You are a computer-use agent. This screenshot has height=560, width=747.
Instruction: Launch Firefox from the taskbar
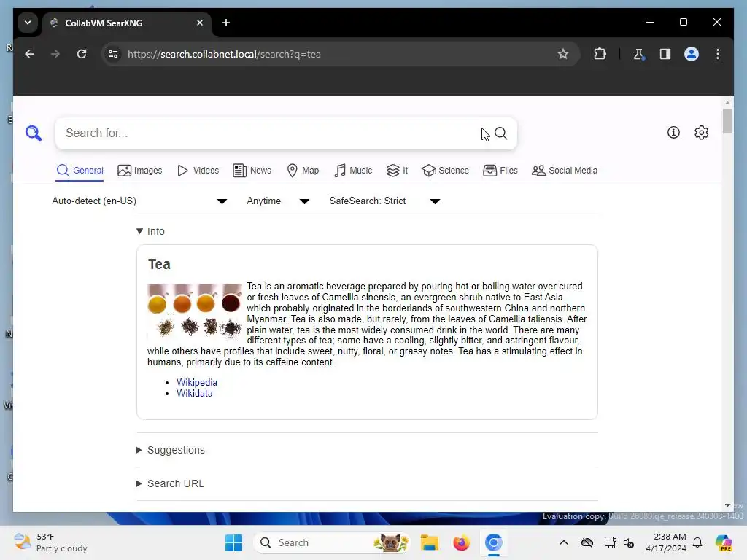coord(461,542)
